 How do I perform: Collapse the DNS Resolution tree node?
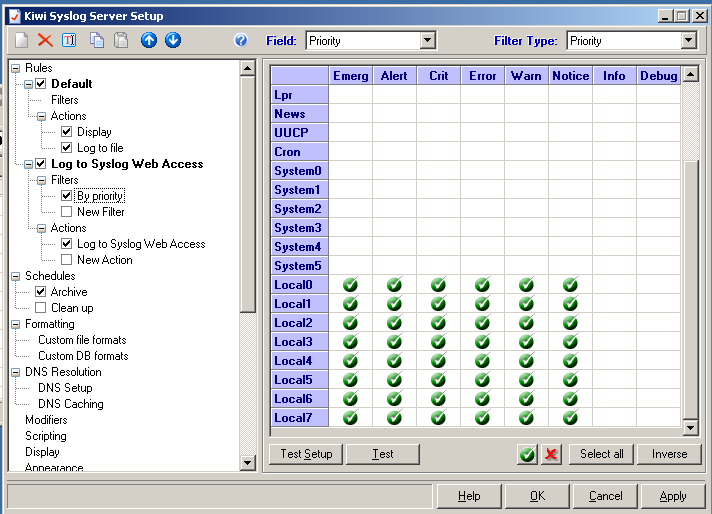[x=15, y=372]
